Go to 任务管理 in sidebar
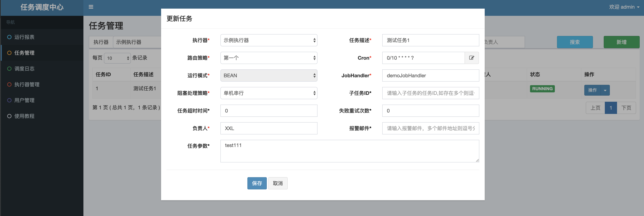 (x=24, y=53)
